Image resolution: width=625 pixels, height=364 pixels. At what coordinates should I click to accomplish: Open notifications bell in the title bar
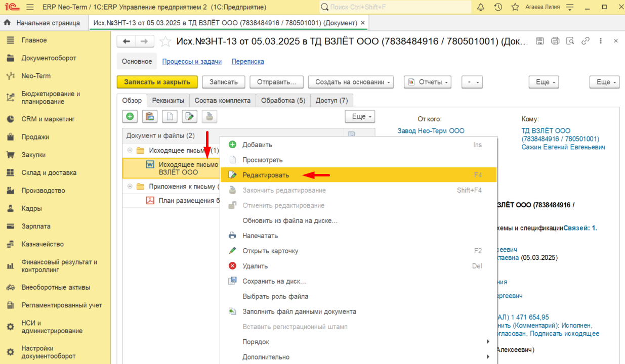pos(481,7)
